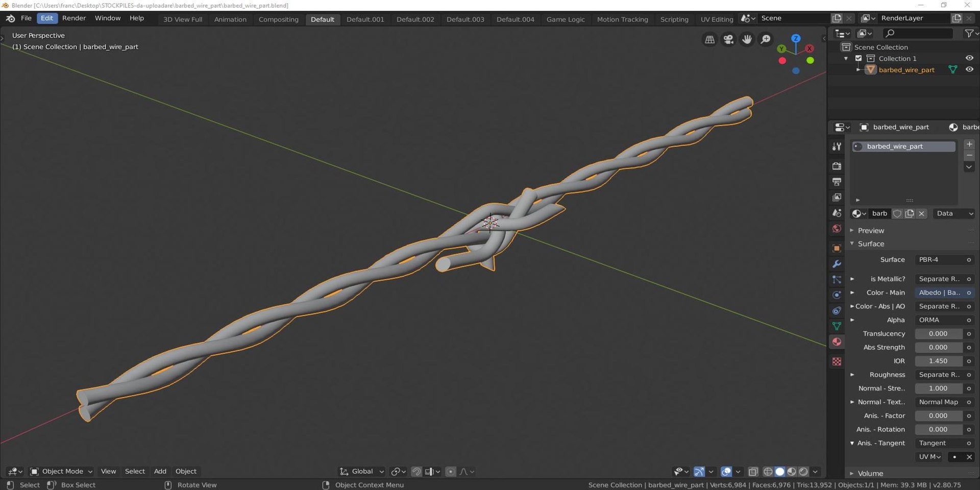Open the Modifiers wrench tab

(837, 264)
